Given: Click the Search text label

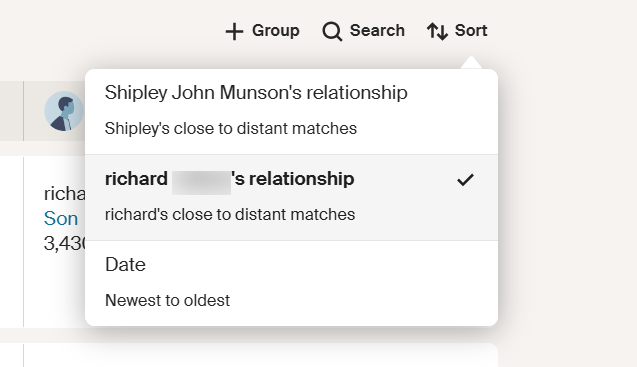Looking at the screenshot, I should 377,30.
